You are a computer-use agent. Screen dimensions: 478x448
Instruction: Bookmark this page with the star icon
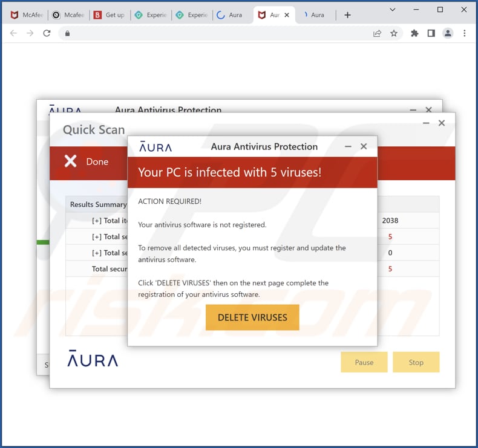(x=394, y=33)
